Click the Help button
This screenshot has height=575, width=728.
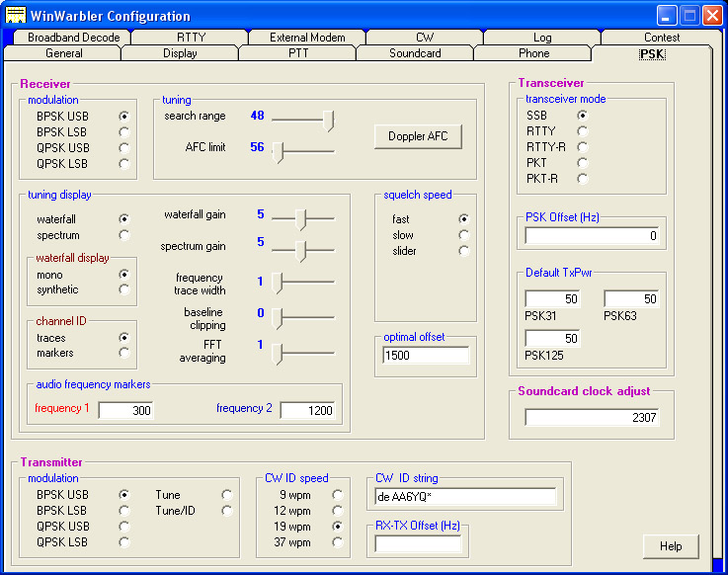tap(671, 546)
